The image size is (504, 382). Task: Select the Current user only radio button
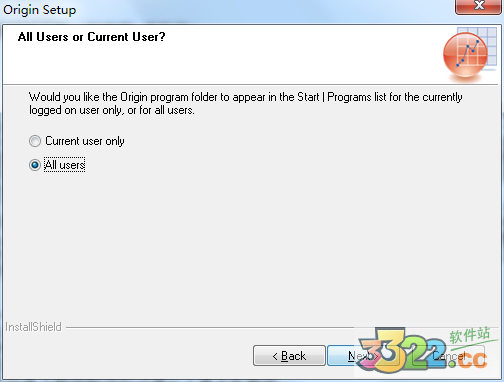click(35, 141)
